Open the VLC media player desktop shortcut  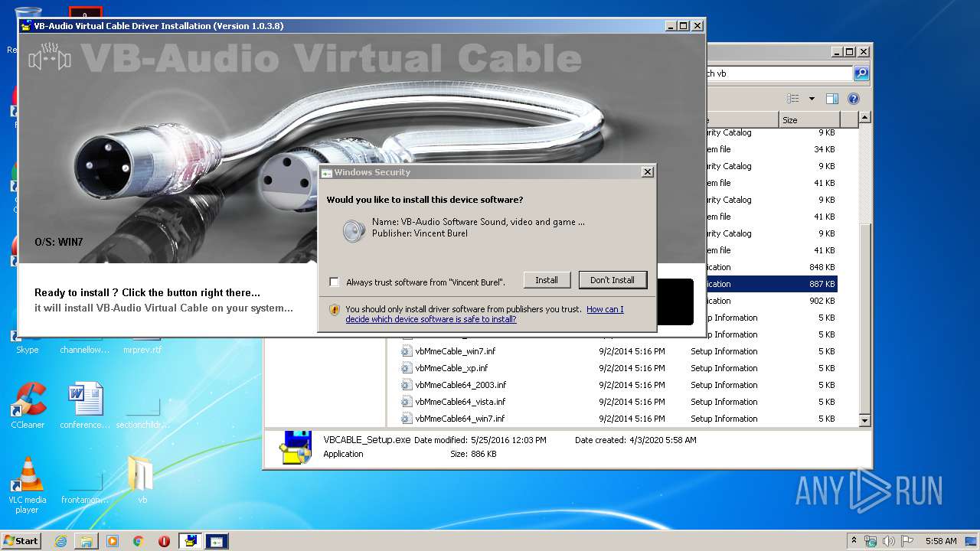[28, 485]
